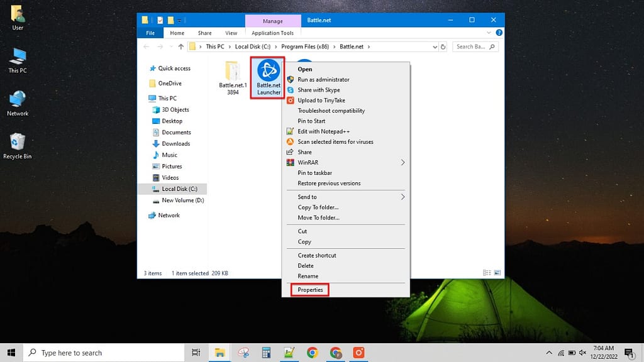The width and height of the screenshot is (644, 362).
Task: Go up one folder level
Action: [180, 47]
